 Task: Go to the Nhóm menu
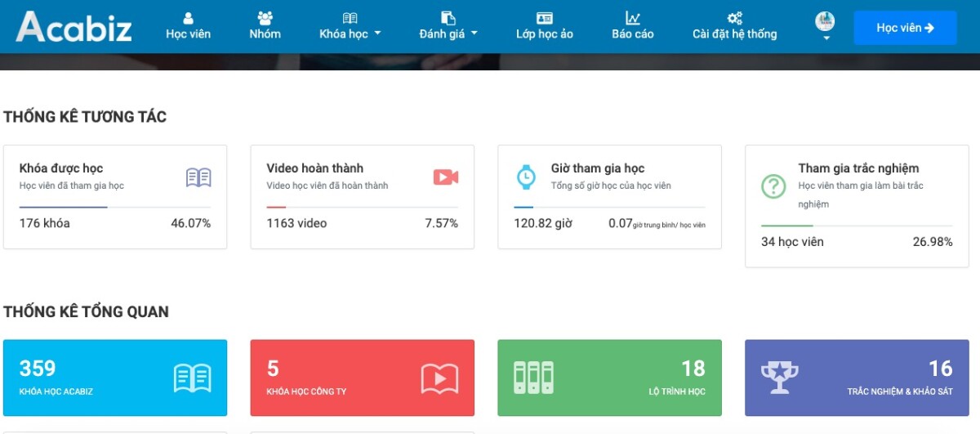point(265,26)
